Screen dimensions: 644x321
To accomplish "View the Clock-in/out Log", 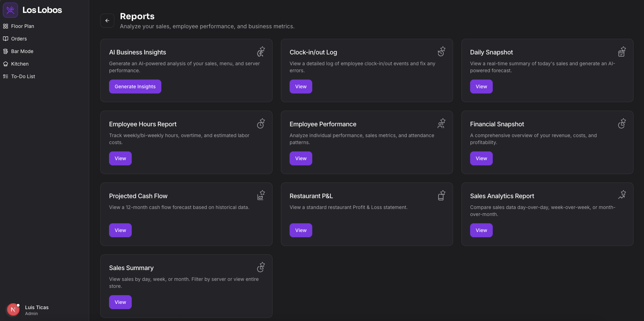I will pos(300,86).
